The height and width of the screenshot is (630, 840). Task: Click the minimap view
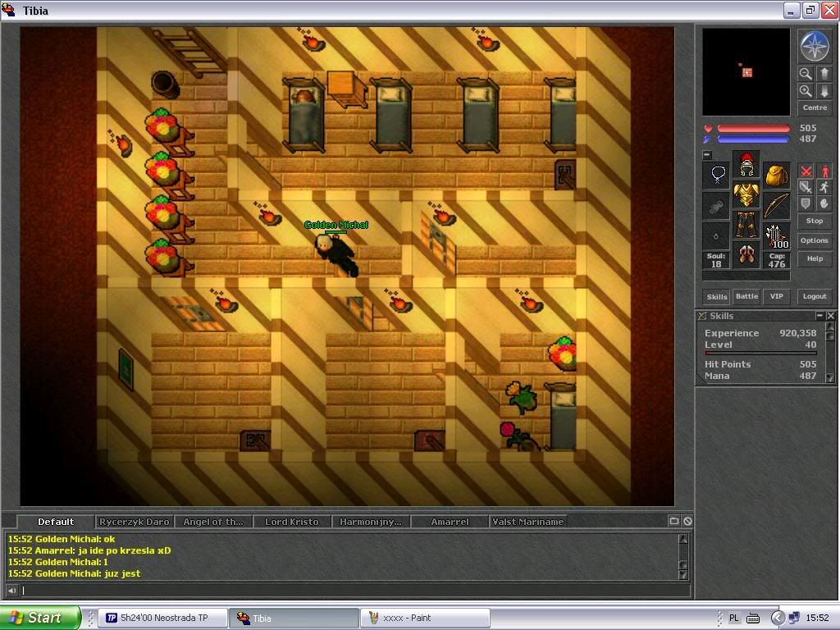click(x=746, y=72)
